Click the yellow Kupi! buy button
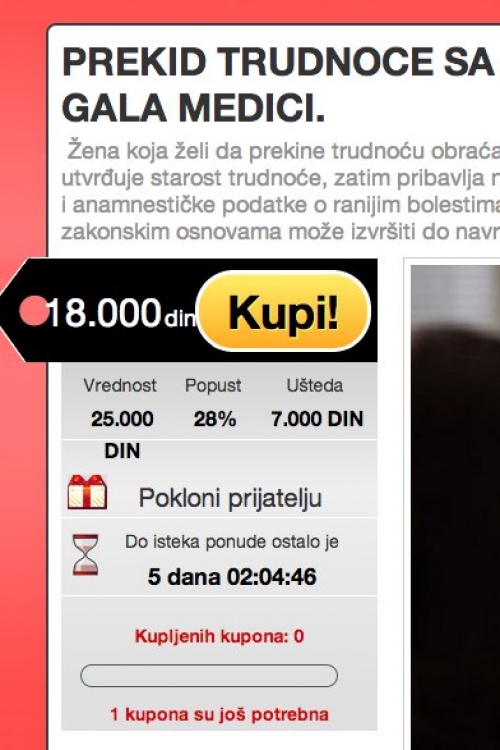 [284, 311]
